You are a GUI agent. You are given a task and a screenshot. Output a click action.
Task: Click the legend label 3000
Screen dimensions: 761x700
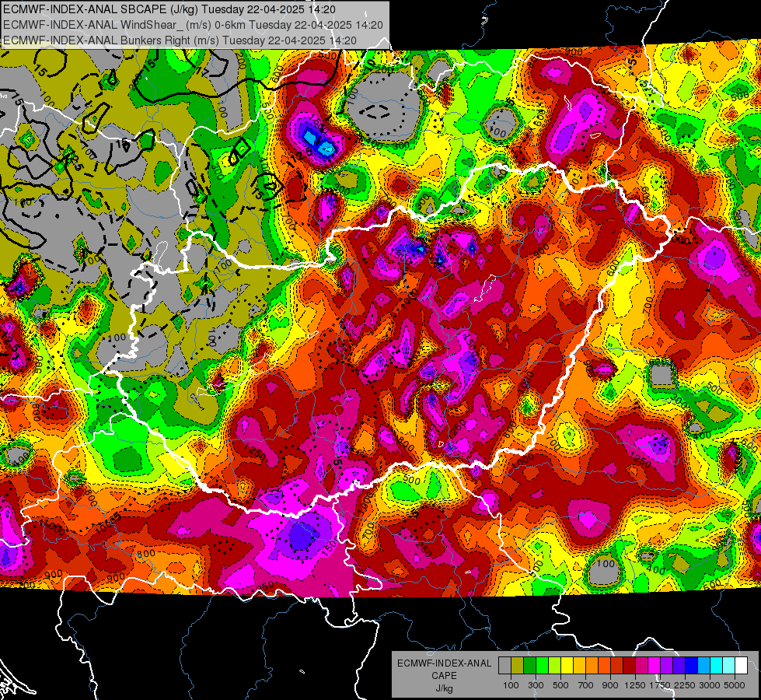tap(710, 685)
